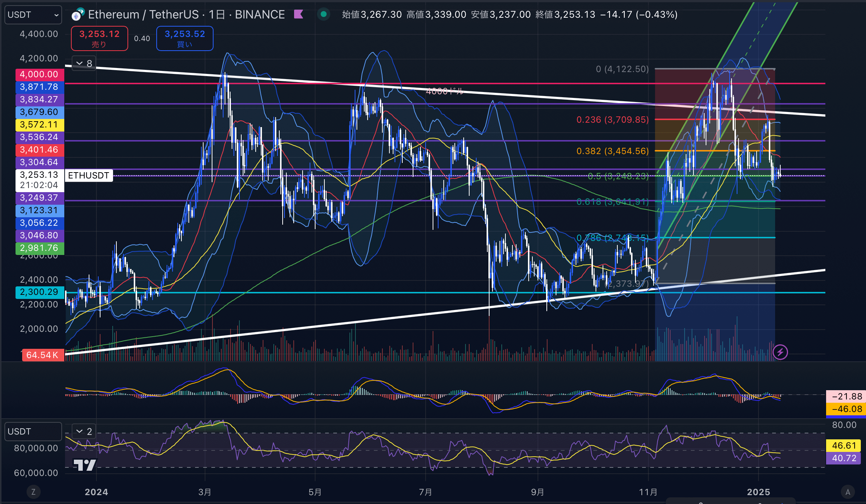Click the 安値 3,237.00 low value
The height and width of the screenshot is (504, 866).
[501, 14]
